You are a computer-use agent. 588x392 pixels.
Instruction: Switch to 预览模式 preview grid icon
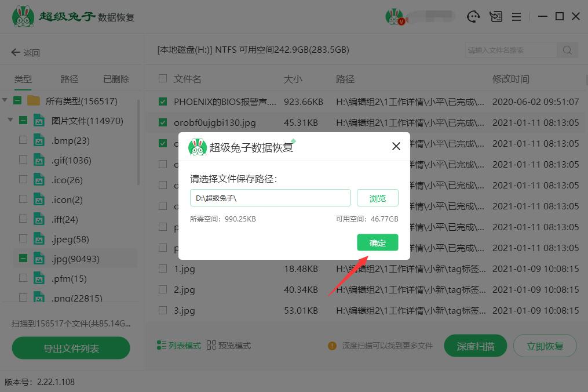point(211,345)
